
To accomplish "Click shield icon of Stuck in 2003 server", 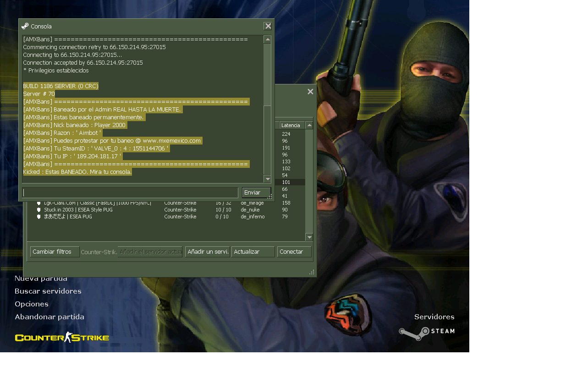I will click(39, 210).
